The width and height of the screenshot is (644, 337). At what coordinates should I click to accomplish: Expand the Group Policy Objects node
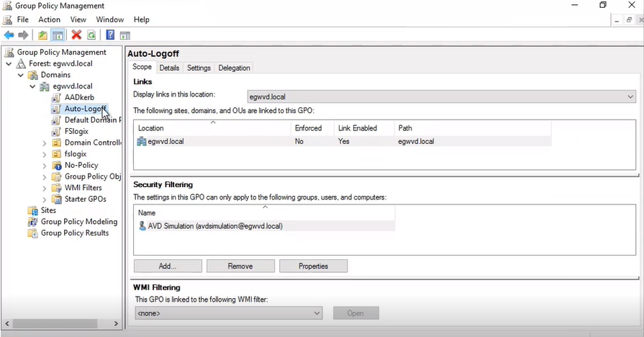point(45,177)
